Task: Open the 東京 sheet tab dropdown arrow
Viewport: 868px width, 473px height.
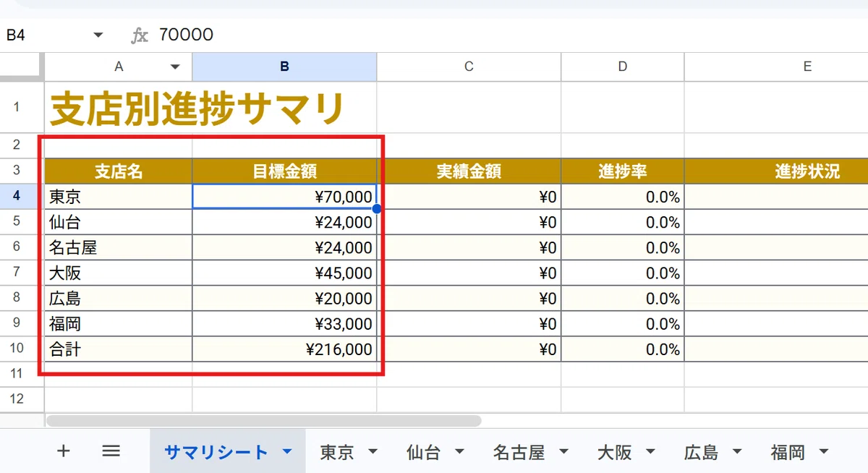Action: point(373,452)
